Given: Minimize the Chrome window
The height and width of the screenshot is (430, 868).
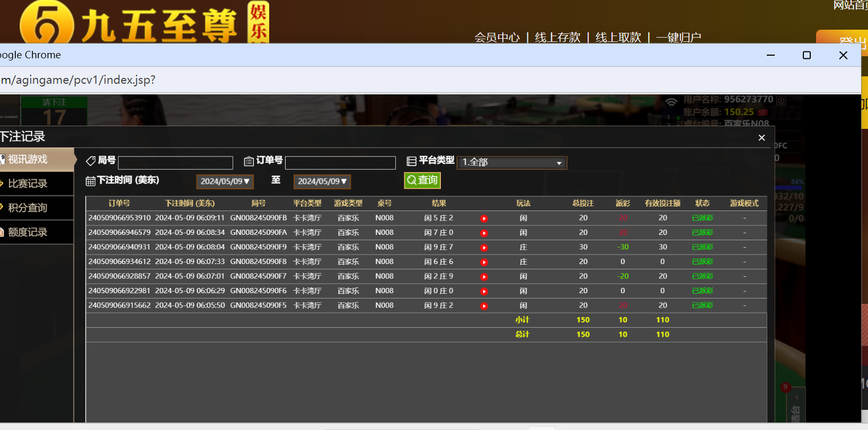Looking at the screenshot, I should 770,55.
